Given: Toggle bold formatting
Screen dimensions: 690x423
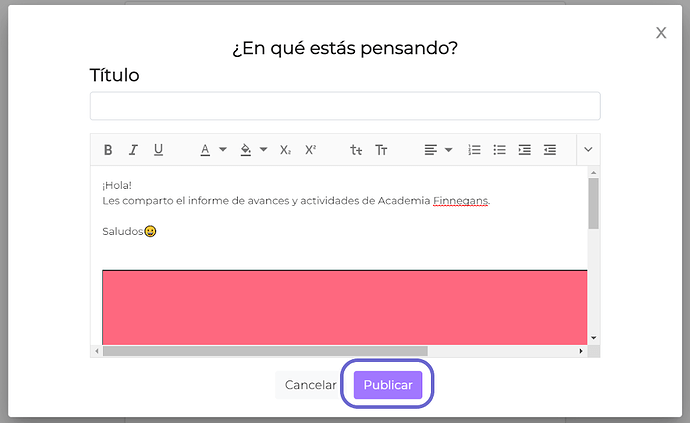Looking at the screenshot, I should [x=108, y=150].
